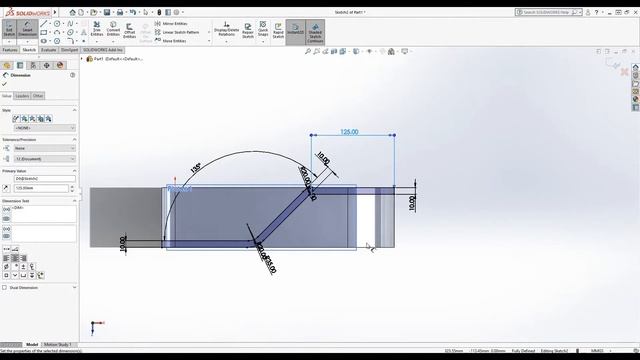Click the dimension name field D9@Sketch2
The height and width of the screenshot is (360, 640).
pyautogui.click(x=44, y=179)
